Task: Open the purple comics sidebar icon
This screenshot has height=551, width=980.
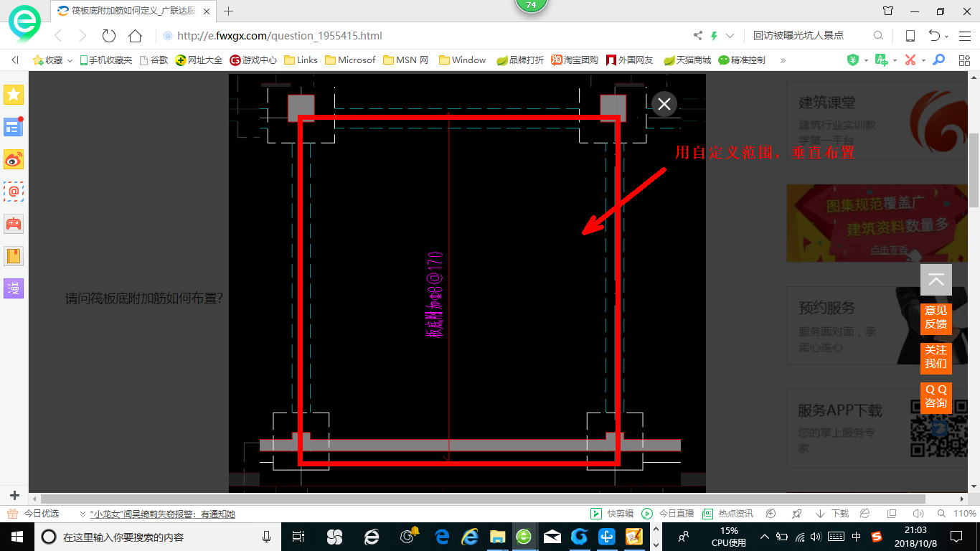Action: click(x=14, y=288)
